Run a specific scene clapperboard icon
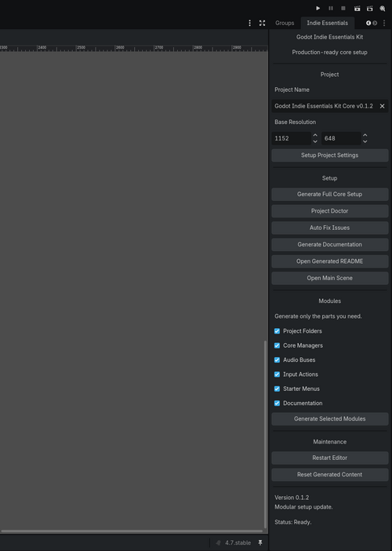Screen dimensions: 392x551 click(x=369, y=8)
